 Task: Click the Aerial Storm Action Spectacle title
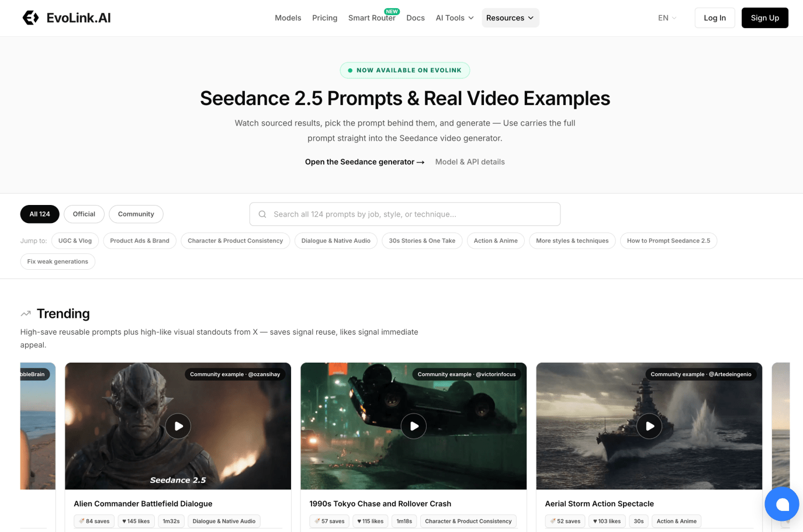600,504
